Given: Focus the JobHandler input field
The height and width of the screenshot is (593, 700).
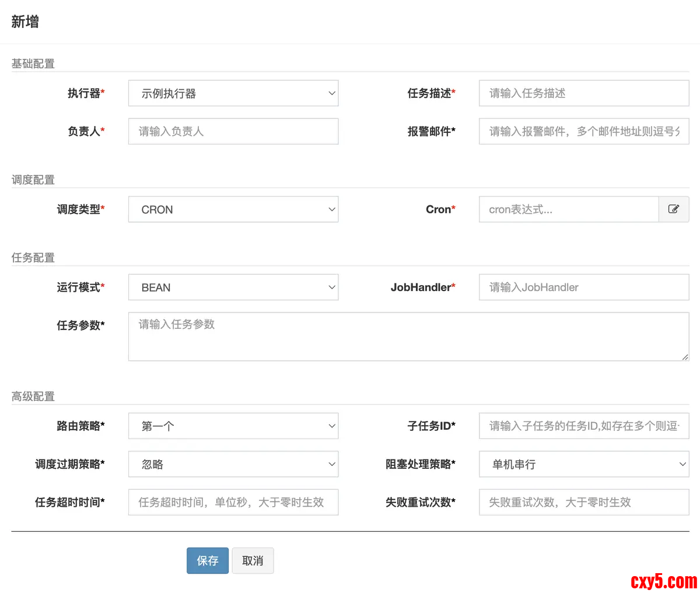Looking at the screenshot, I should click(583, 287).
